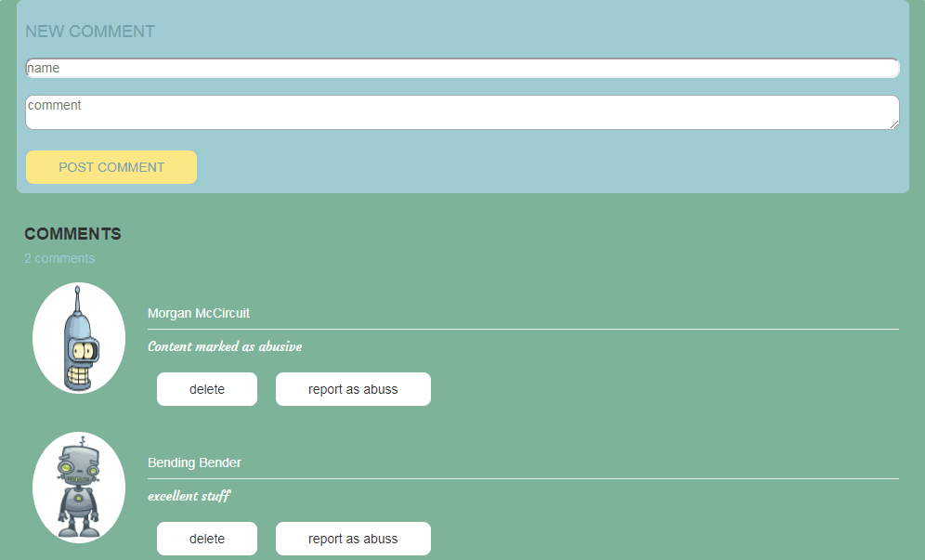Viewport: 925px width, 560px height.
Task: Click the NEW COMMENT heading
Action: click(x=90, y=32)
